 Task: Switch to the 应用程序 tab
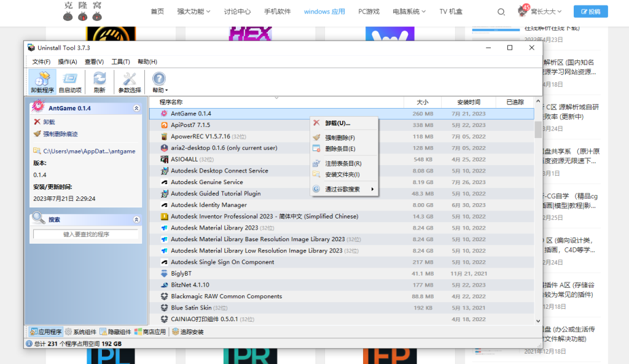point(46,331)
